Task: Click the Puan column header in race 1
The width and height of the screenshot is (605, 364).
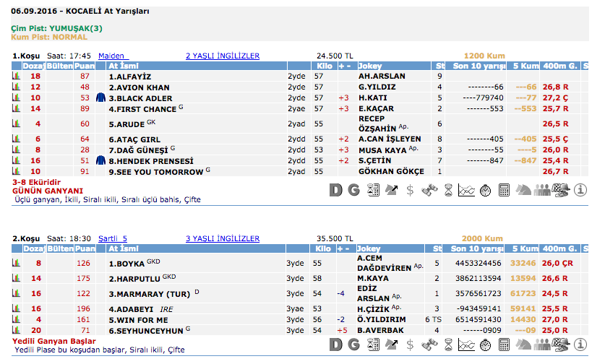Action: (85, 66)
